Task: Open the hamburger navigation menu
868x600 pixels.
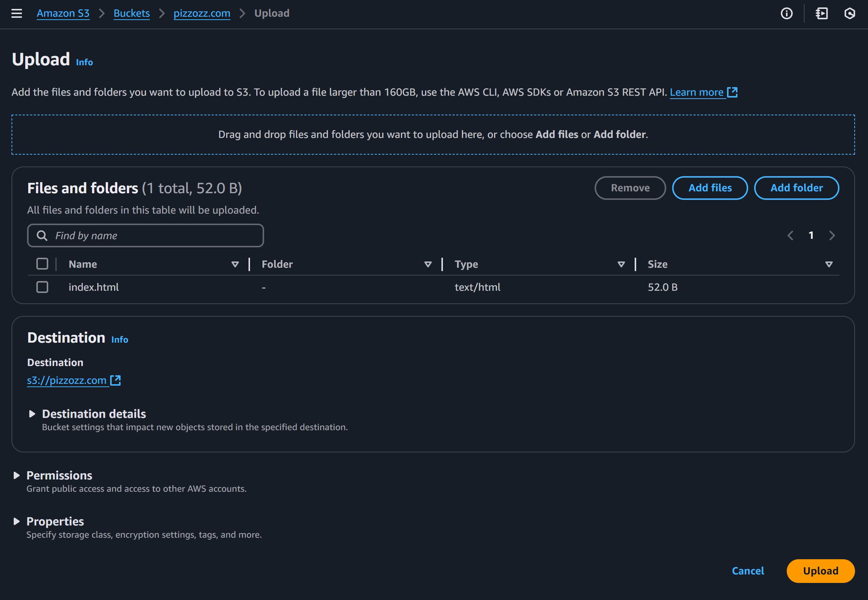Action: (x=17, y=13)
